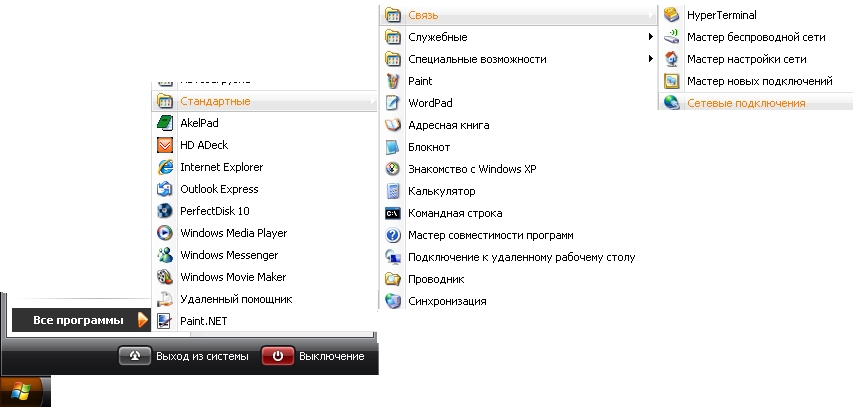Click the Windows Movie Maker text
Viewport: 854px width, 407px height.
(233, 277)
